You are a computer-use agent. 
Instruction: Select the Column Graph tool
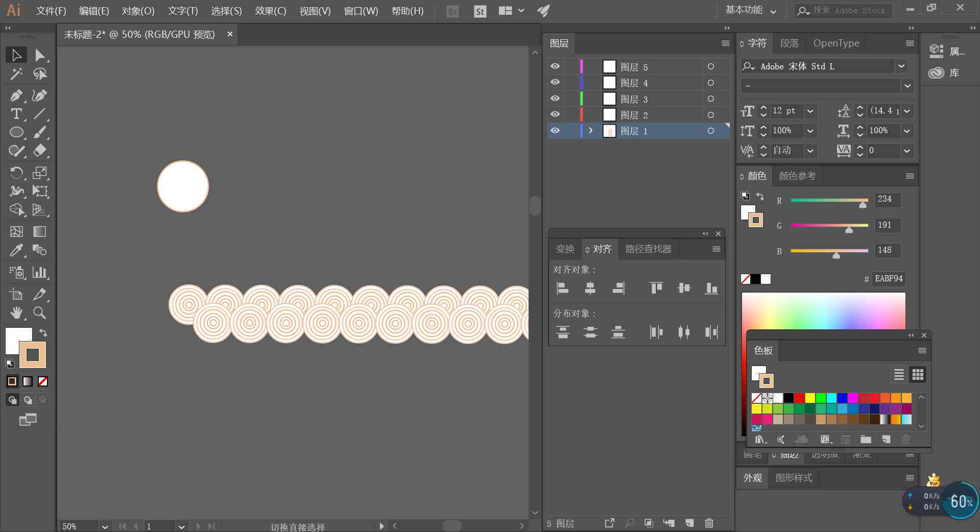coord(40,272)
